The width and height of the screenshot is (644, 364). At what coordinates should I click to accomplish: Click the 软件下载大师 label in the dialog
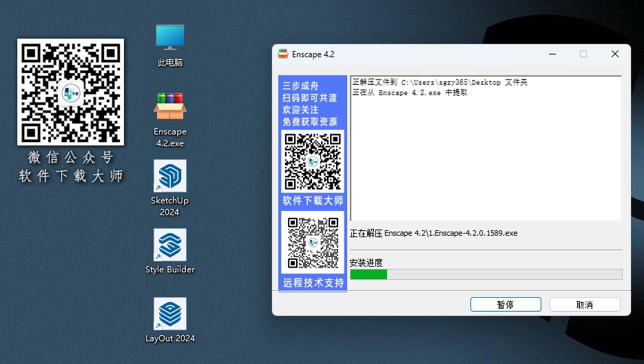(x=313, y=201)
